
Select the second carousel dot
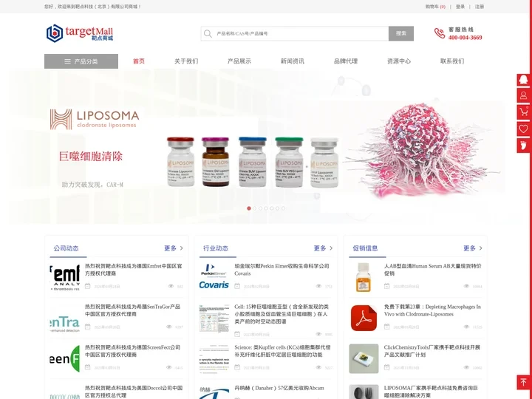(255, 208)
